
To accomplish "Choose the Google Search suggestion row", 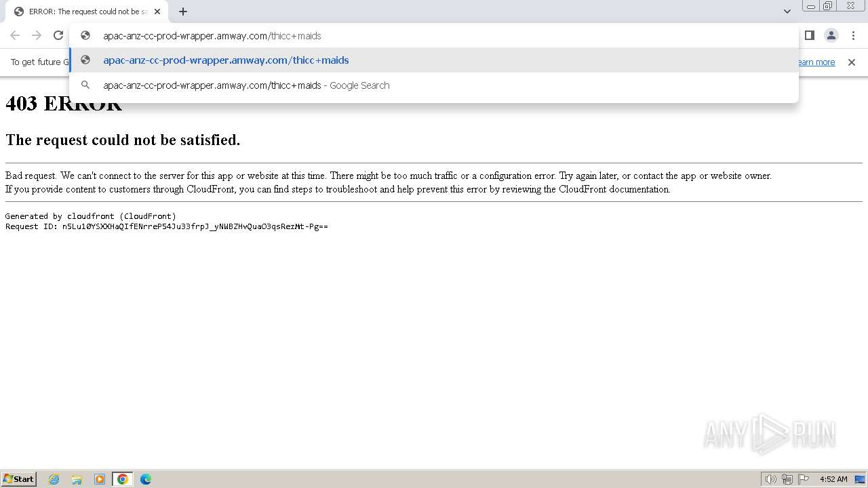I will [434, 85].
